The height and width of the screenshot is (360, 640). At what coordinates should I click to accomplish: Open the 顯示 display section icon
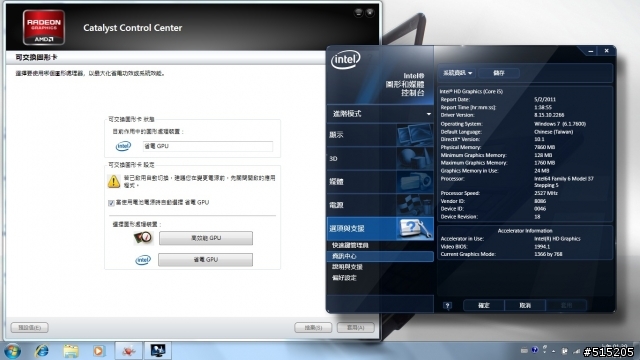tap(414, 135)
